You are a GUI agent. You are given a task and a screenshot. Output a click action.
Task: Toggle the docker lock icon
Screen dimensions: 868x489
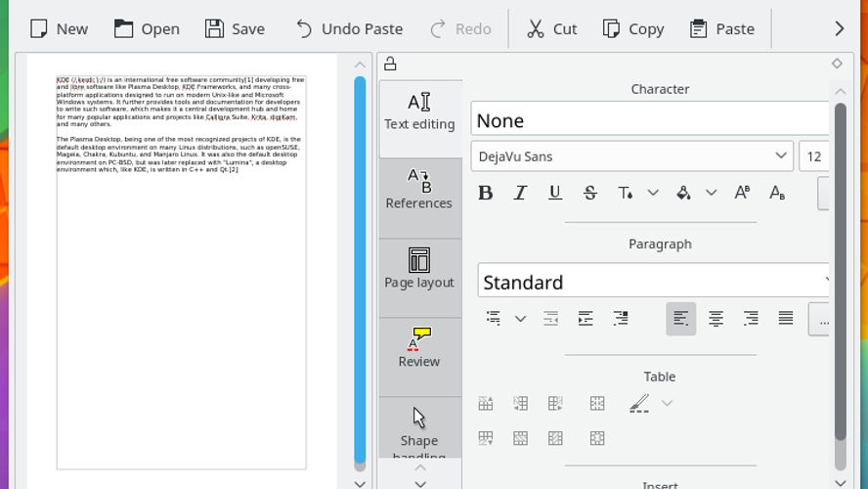(x=390, y=64)
